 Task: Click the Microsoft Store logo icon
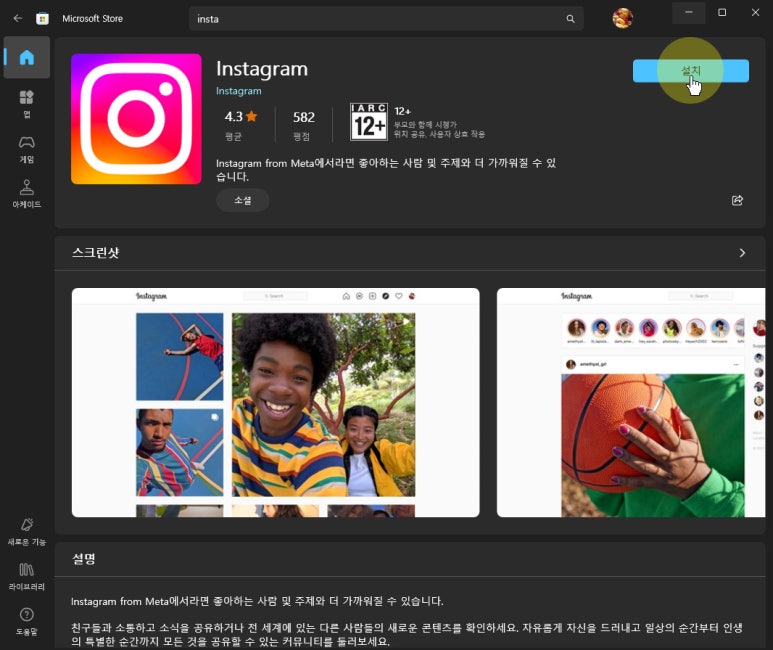[x=42, y=19]
